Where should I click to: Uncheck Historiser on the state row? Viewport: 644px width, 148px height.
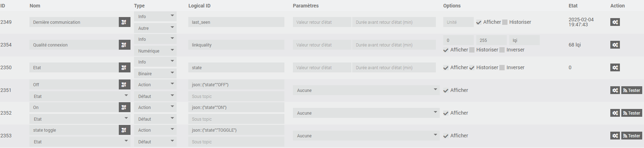[x=472, y=67]
